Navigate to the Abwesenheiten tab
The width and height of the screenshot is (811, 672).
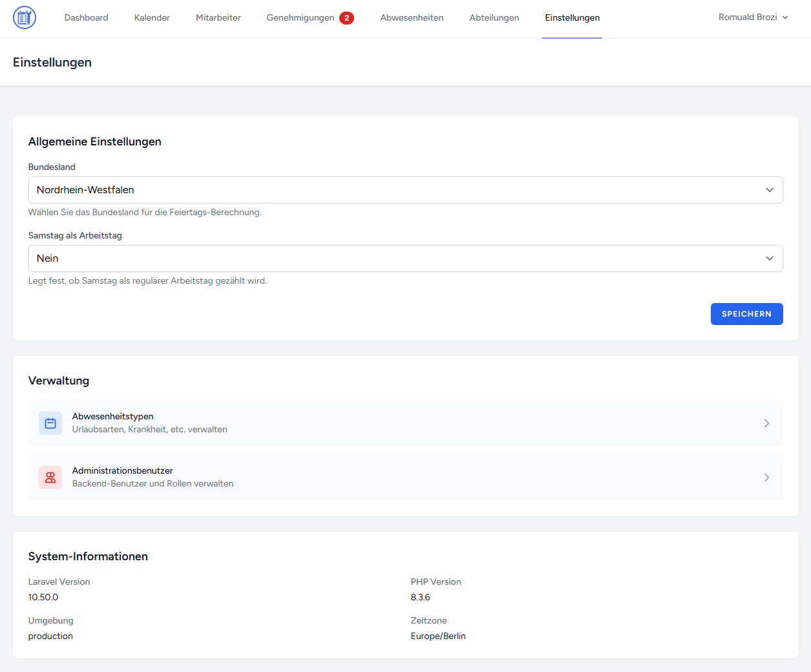[412, 18]
